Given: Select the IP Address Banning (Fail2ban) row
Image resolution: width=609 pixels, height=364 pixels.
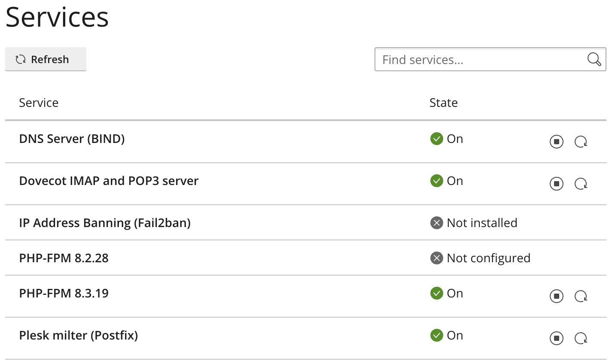Looking at the screenshot, I should (305, 223).
